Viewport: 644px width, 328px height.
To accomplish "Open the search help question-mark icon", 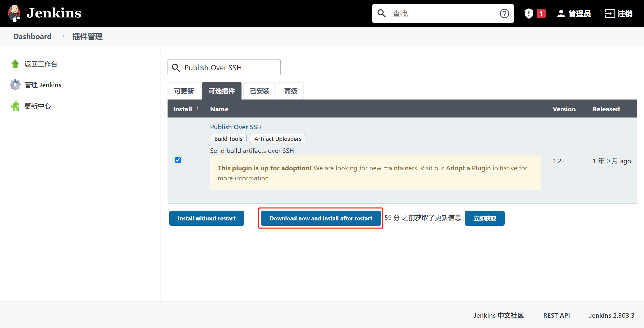I will (504, 14).
